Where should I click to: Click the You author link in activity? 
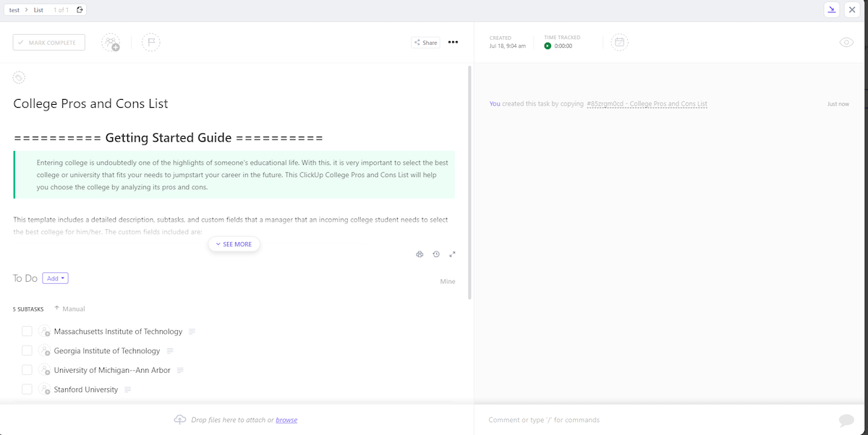pyautogui.click(x=495, y=104)
